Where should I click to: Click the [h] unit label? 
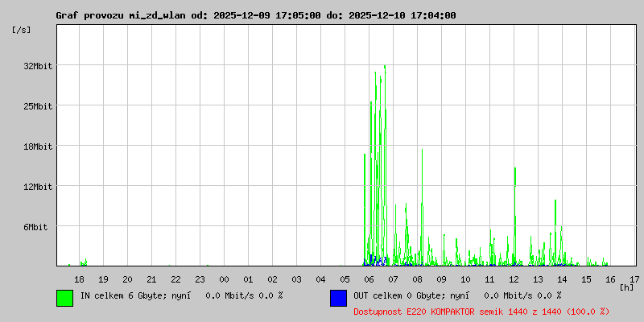point(626,287)
